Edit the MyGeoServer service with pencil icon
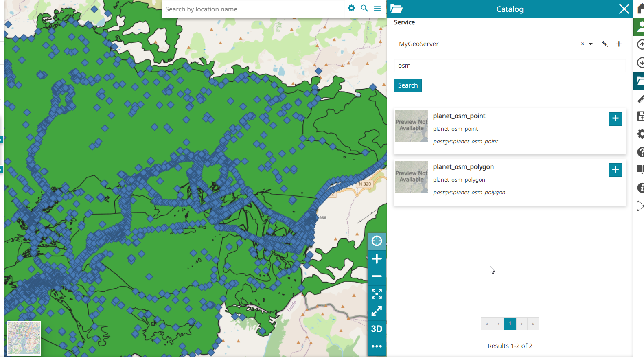 click(x=605, y=44)
